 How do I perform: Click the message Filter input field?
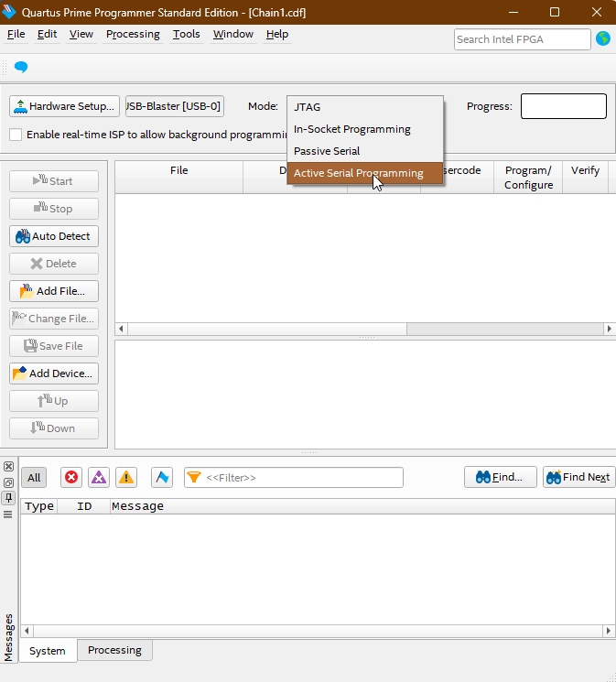(302, 477)
